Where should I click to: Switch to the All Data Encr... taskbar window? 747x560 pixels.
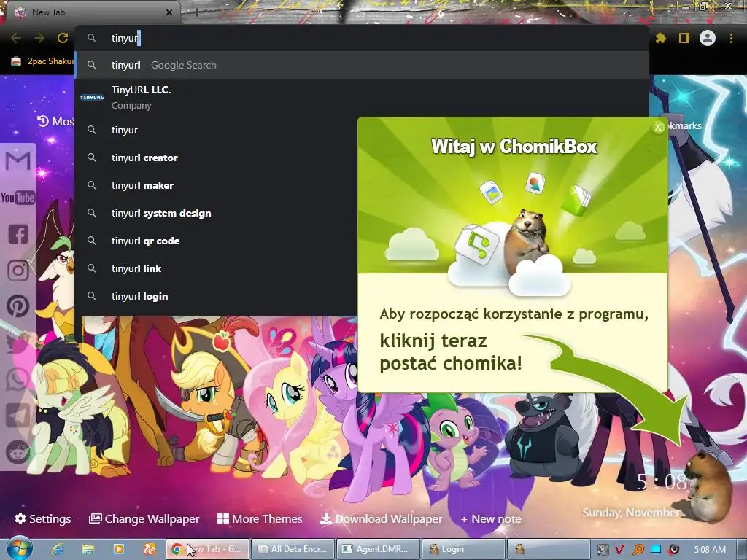(x=293, y=549)
